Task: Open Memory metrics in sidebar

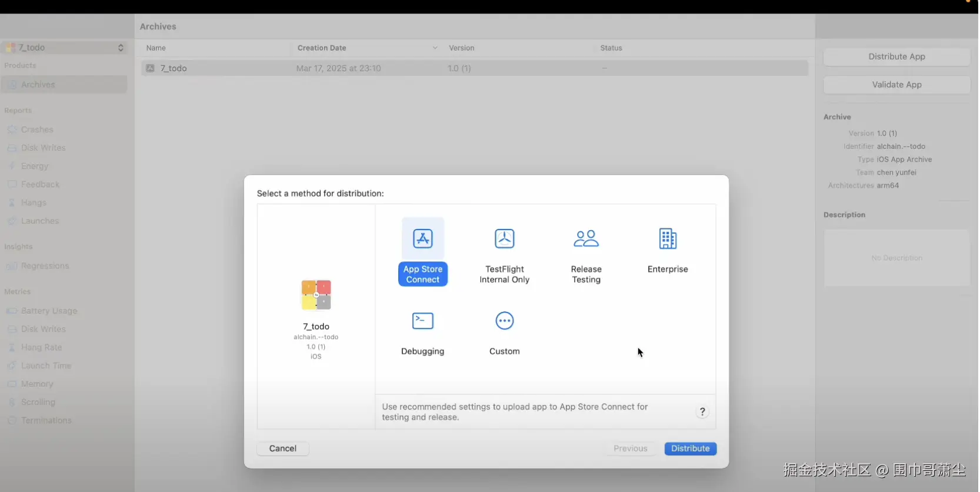Action: click(37, 384)
